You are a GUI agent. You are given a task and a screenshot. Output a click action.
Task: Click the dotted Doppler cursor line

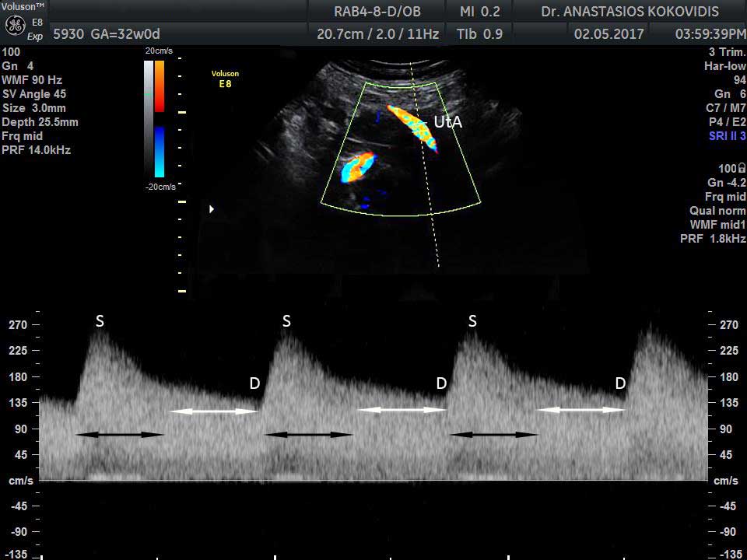pyautogui.click(x=425, y=164)
